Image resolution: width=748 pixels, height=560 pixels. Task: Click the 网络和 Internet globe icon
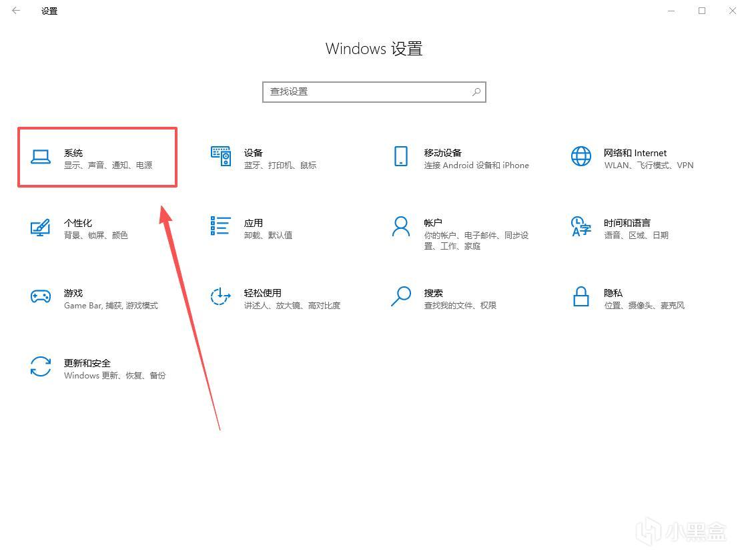pos(581,156)
